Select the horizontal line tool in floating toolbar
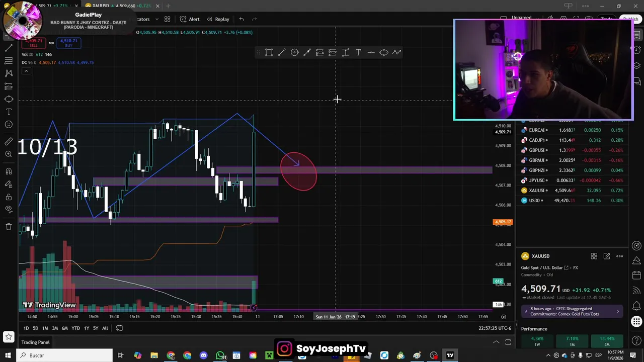The height and width of the screenshot is (362, 644). [x=371, y=52]
